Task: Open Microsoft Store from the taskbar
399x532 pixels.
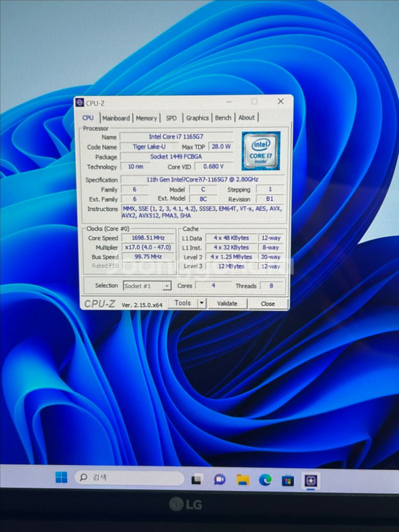Action: tap(288, 480)
